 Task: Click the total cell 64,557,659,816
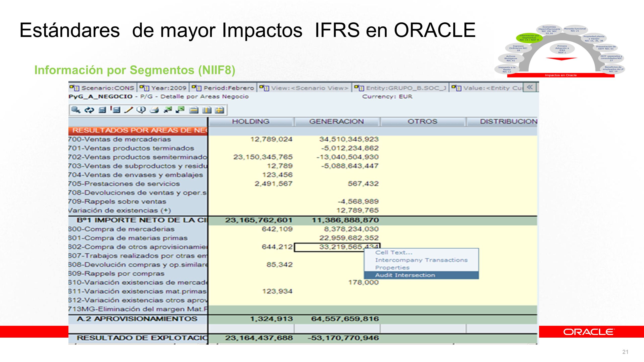337,319
